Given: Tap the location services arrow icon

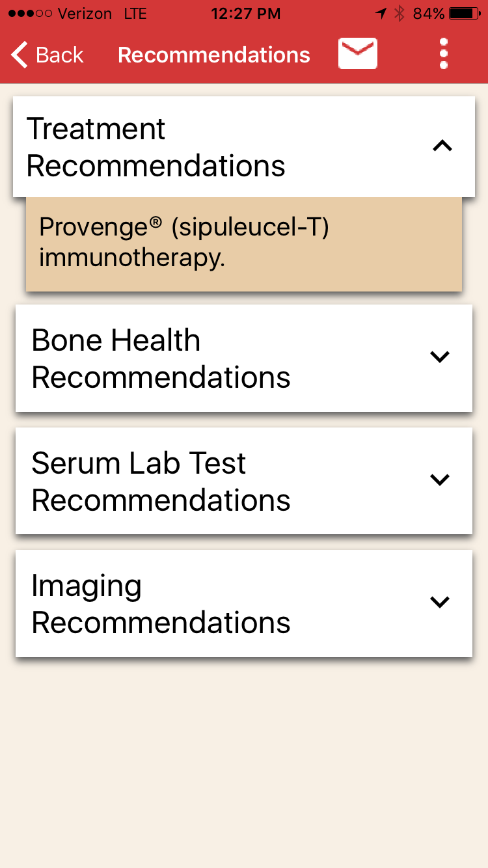Looking at the screenshot, I should pyautogui.click(x=381, y=14).
